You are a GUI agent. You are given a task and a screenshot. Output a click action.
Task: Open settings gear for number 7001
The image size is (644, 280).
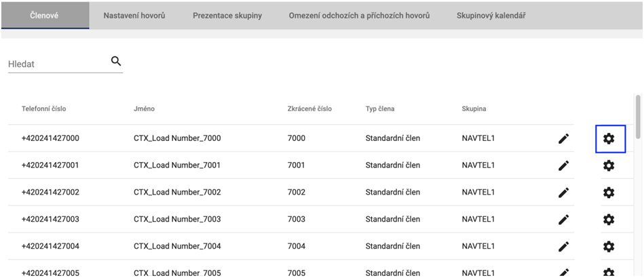(609, 165)
